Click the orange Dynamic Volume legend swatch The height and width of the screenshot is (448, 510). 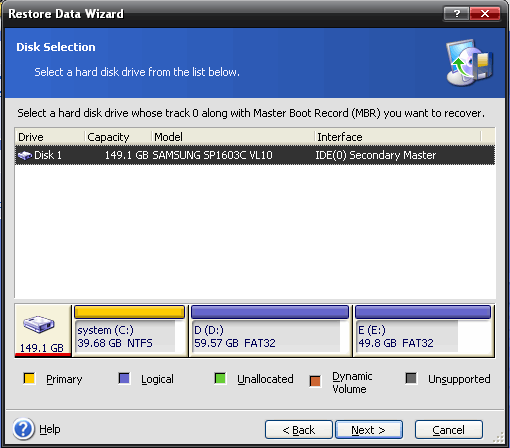coord(315,381)
